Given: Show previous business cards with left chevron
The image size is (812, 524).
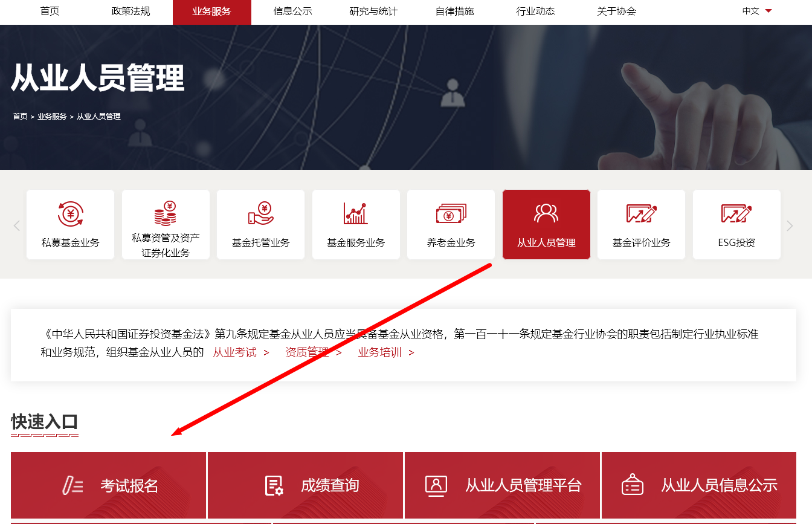Looking at the screenshot, I should (16, 225).
